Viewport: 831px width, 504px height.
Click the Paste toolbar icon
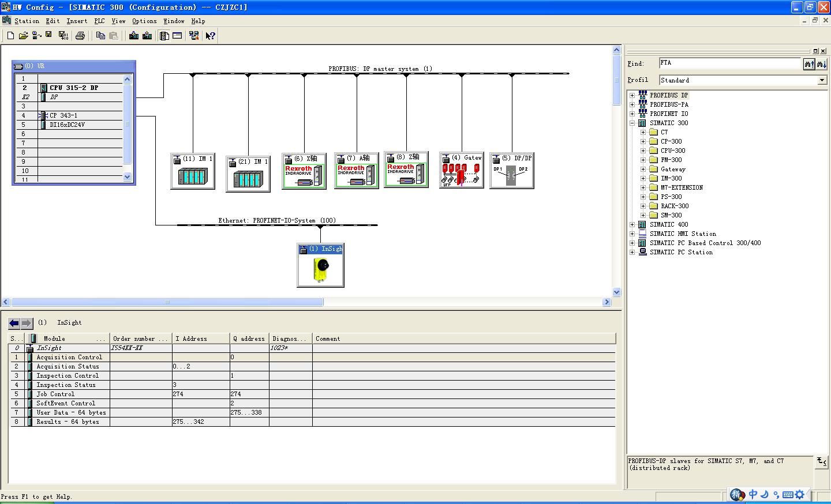(x=114, y=36)
